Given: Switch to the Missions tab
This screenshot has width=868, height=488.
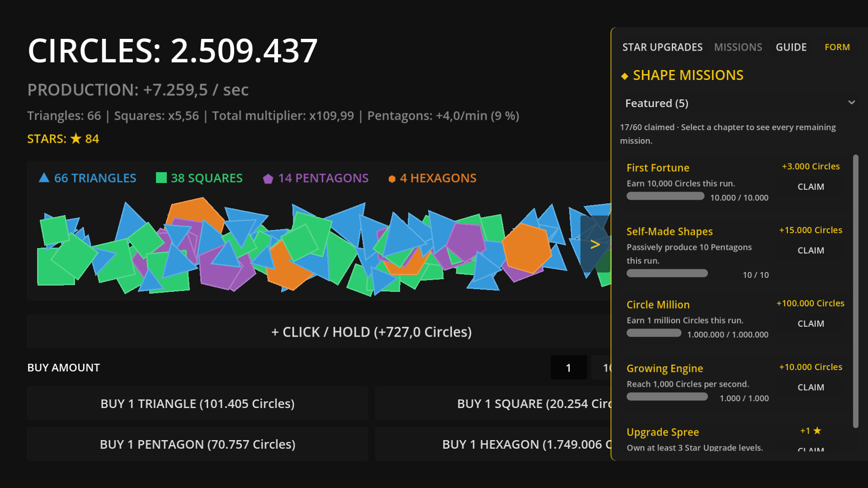Looking at the screenshot, I should [738, 47].
